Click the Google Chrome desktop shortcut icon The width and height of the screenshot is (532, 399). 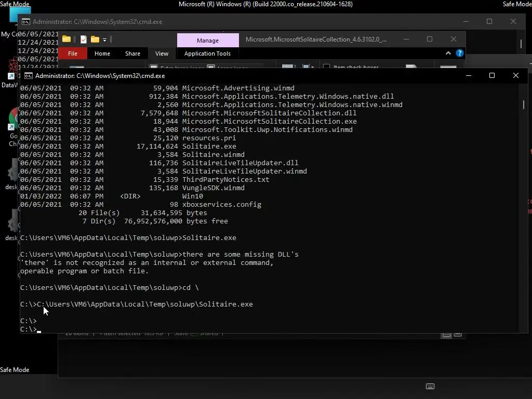pyautogui.click(x=13, y=119)
